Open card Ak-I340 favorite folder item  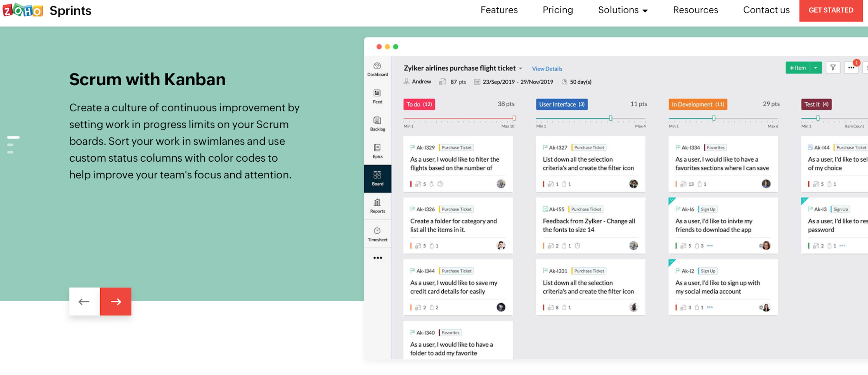tap(458, 340)
